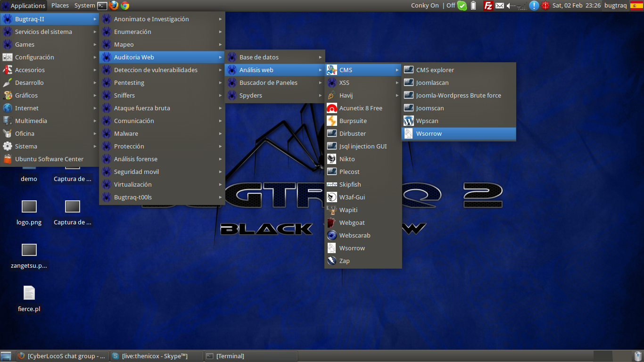644x362 pixels.
Task: Launch Wpscan from the CMS submenu
Action: (x=459, y=121)
